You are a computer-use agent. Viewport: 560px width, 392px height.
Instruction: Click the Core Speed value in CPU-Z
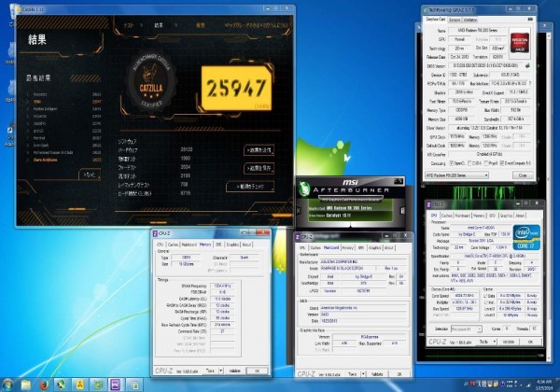click(464, 296)
